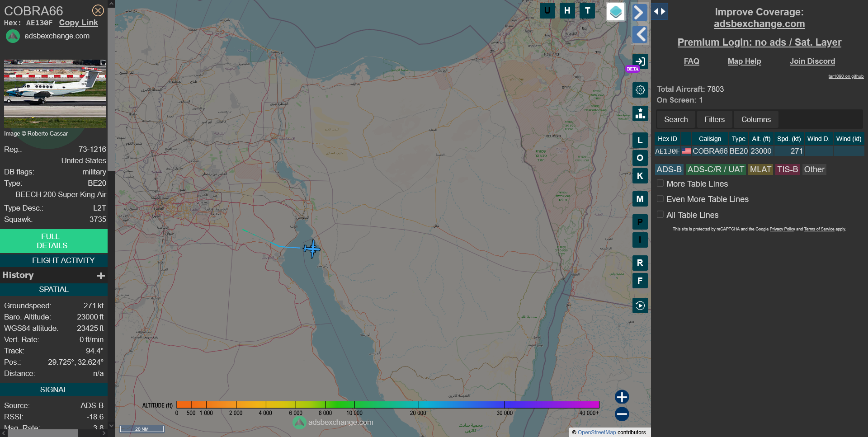Open adsbexchange.com coverage link

(759, 24)
